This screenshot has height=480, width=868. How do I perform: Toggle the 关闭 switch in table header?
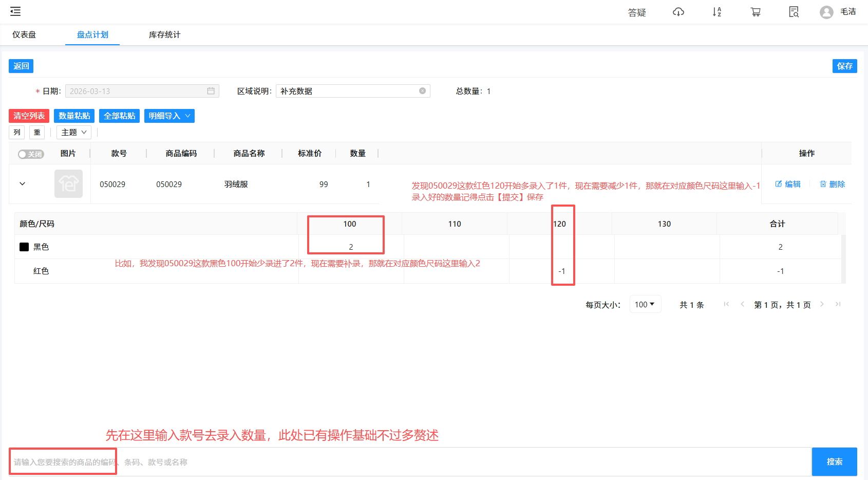coord(30,154)
